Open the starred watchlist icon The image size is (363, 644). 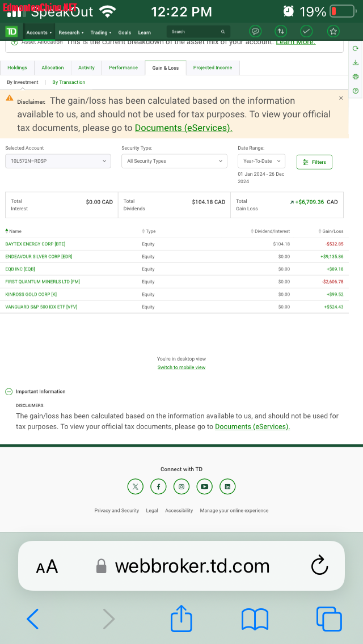point(334,32)
